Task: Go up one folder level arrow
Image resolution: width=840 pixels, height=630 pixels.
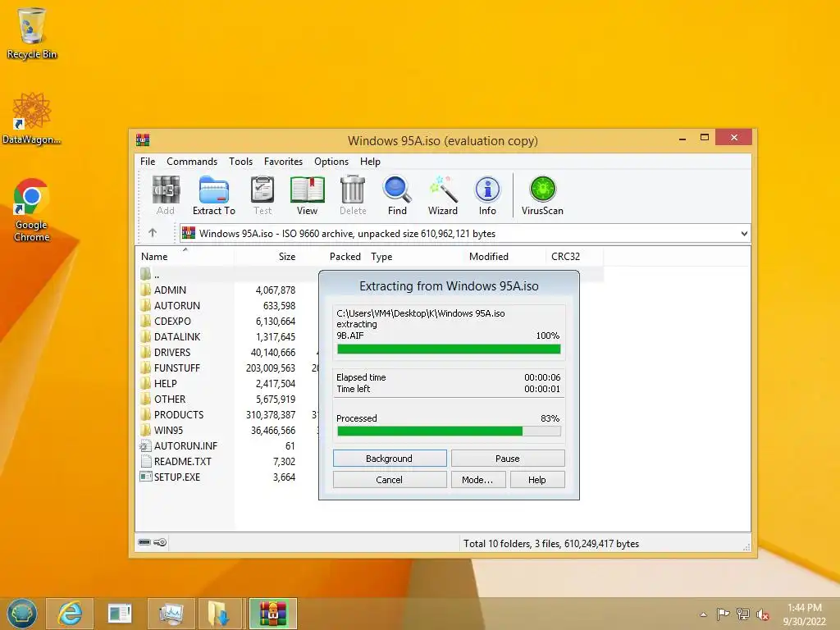Action: tap(153, 232)
